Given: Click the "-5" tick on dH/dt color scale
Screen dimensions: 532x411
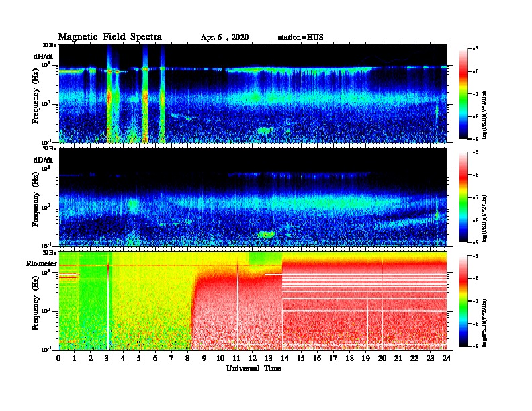Looking at the screenshot, I should [475, 49].
